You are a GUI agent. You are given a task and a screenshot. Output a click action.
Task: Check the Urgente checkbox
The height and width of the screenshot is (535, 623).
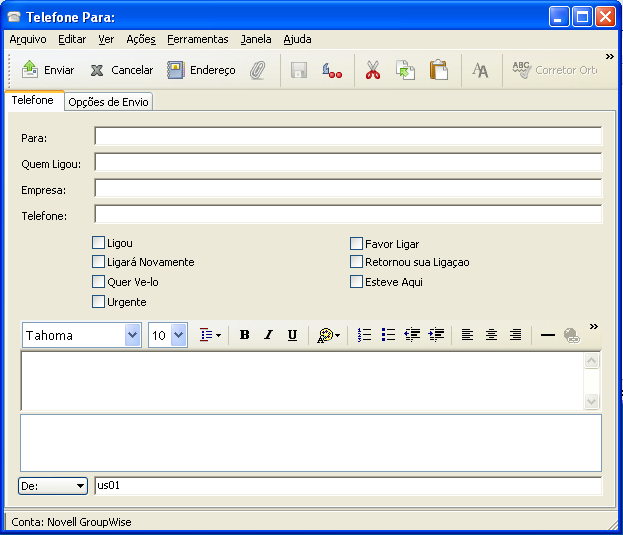coord(98,301)
